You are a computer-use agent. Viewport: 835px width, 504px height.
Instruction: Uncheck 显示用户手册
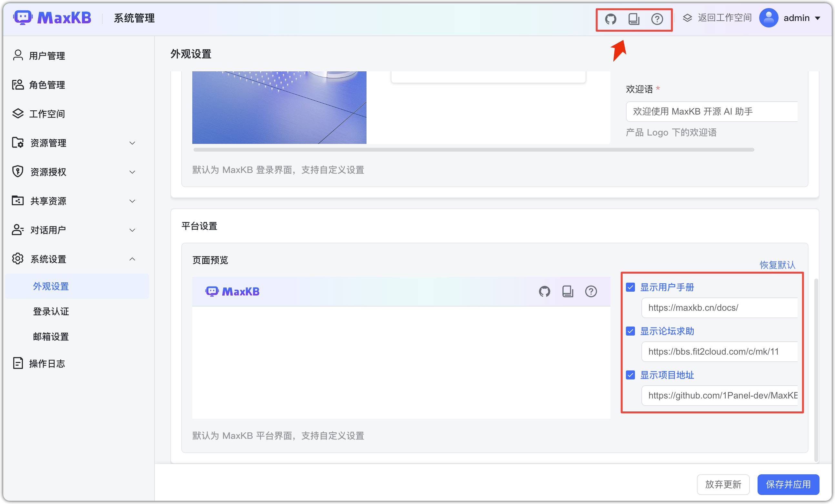click(x=630, y=287)
